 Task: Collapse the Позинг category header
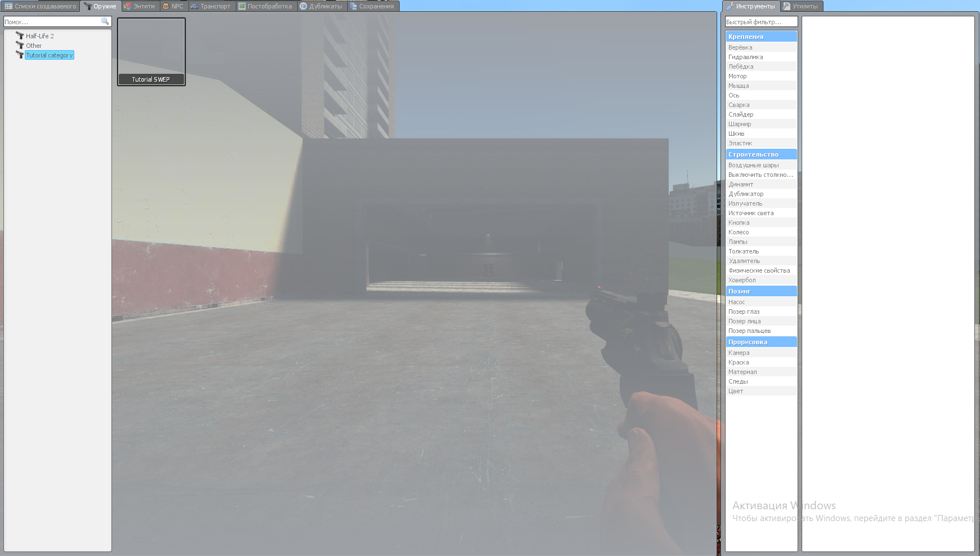click(761, 291)
